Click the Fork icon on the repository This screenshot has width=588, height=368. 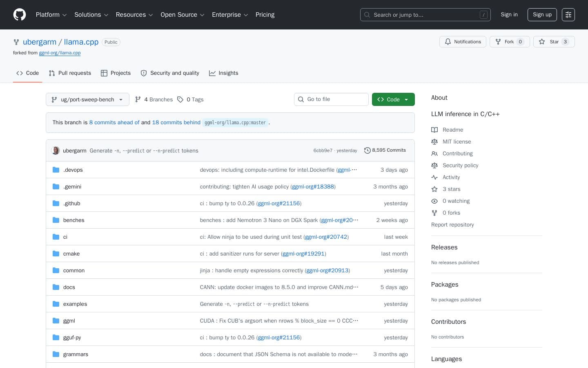point(498,42)
